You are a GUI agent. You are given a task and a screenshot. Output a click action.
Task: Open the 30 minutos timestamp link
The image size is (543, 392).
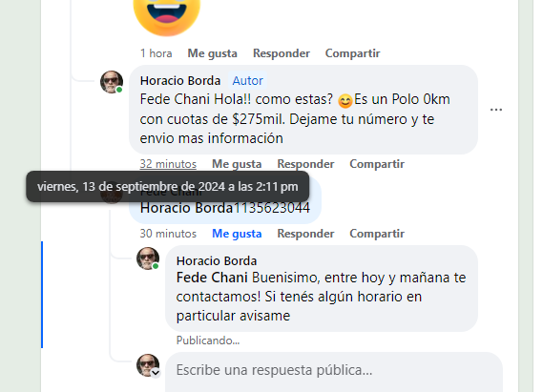168,234
